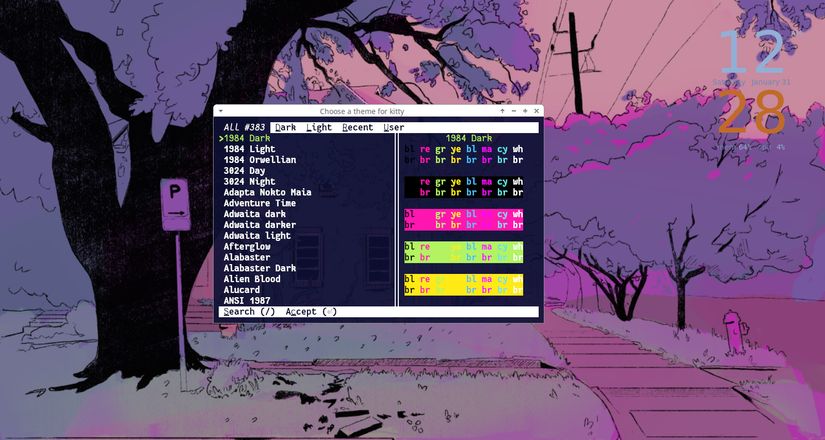Viewport: 825px width, 440px height.
Task: Open the window menu arrow in title bar
Action: (220, 111)
